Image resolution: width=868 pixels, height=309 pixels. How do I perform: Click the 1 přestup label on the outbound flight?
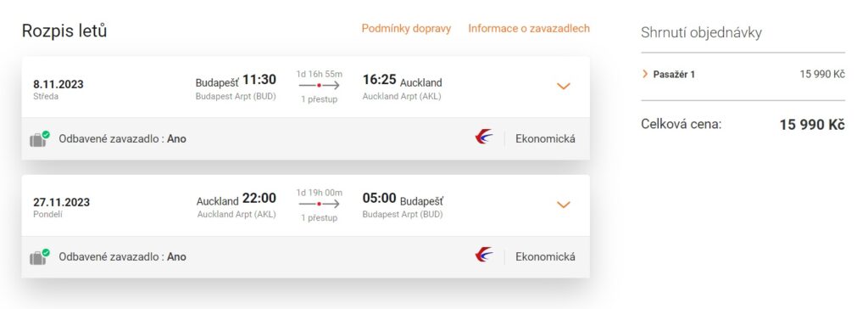(320, 99)
